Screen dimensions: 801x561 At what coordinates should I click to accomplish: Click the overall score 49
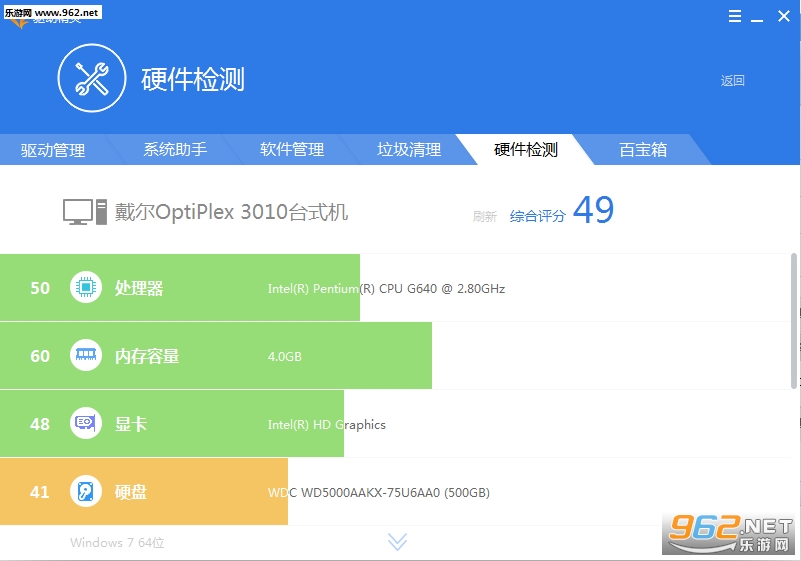[593, 210]
